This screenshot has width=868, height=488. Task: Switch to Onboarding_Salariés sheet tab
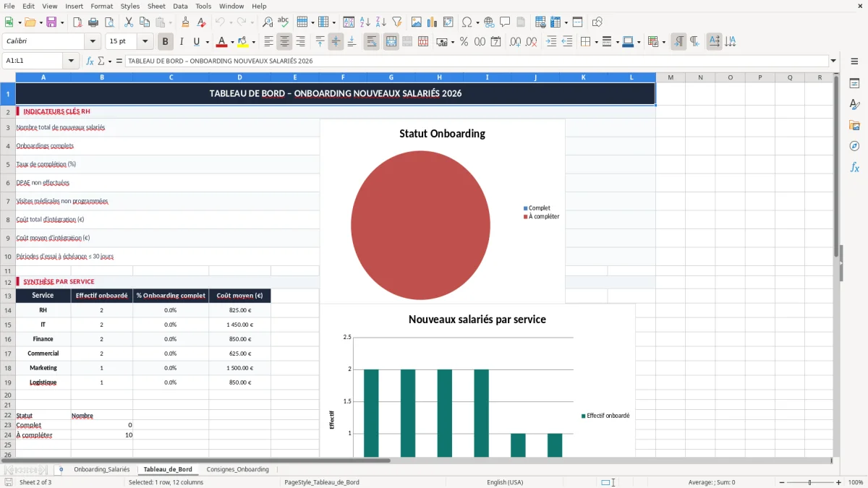click(x=101, y=469)
